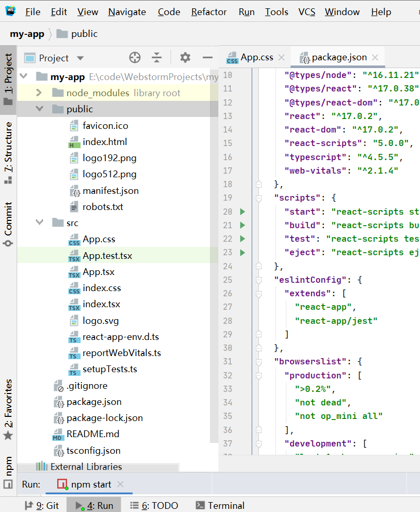420x512 pixels.
Task: Click the Project tree horizontal scrollbar
Action: (x=98, y=467)
